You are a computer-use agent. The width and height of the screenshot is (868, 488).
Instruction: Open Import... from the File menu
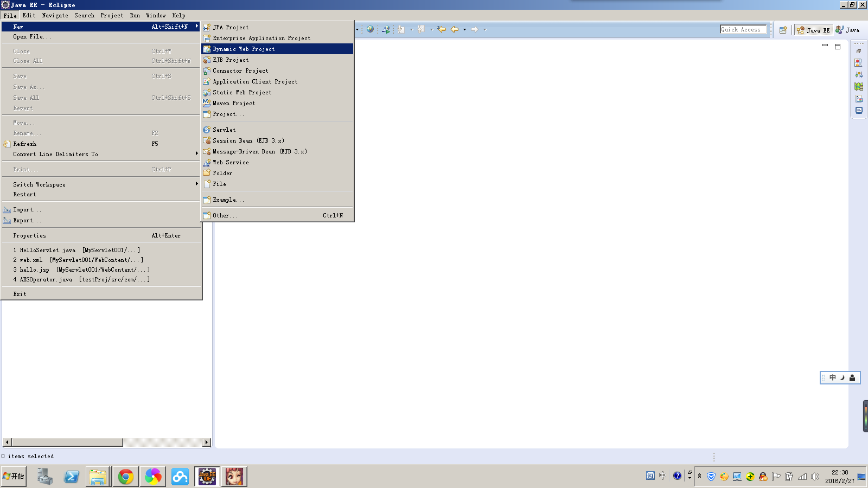(x=101, y=209)
